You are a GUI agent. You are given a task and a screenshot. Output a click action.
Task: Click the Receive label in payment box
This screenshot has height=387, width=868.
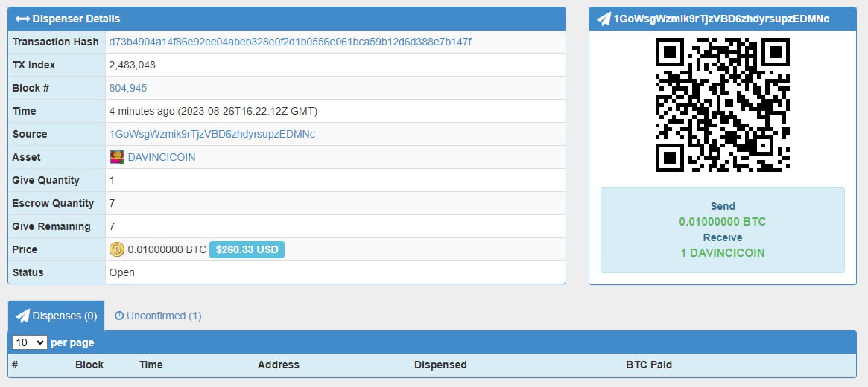click(x=723, y=237)
